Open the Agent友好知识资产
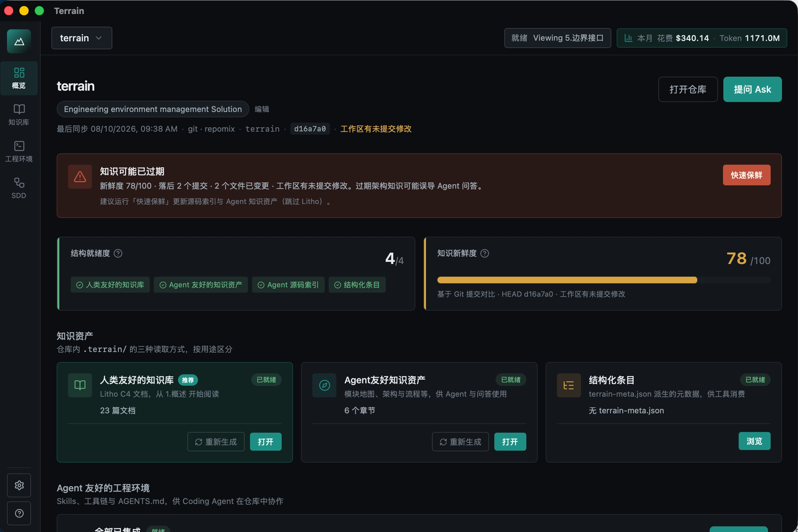This screenshot has width=798, height=532. tap(510, 442)
